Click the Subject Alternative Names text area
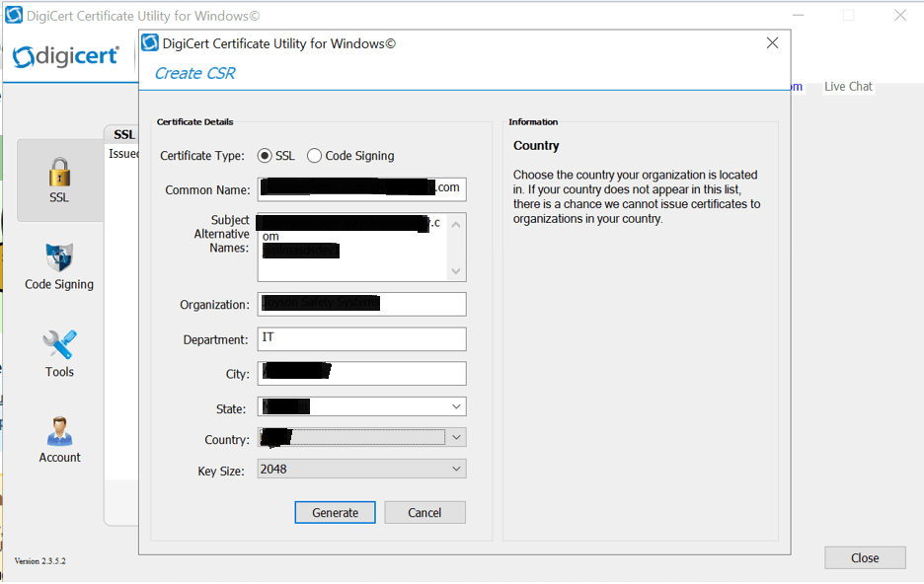 click(361, 248)
